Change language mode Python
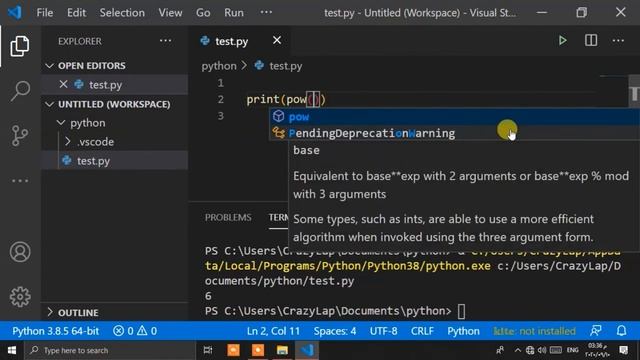640x360 pixels. [463, 331]
